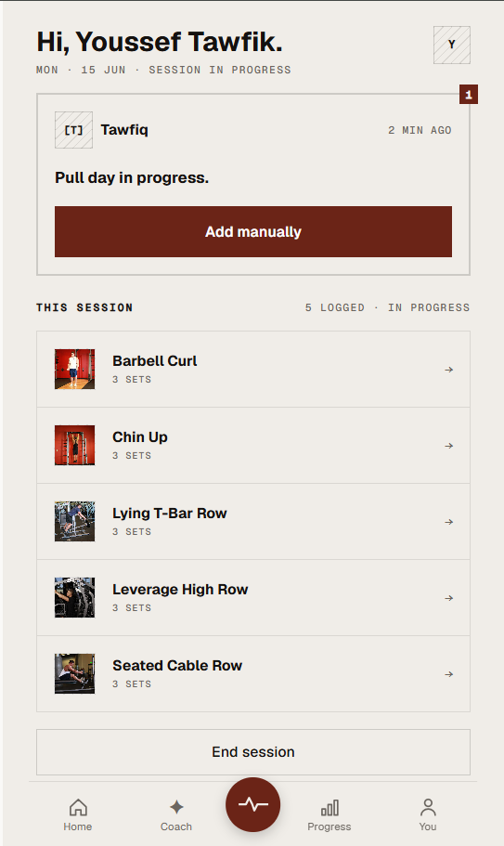Click the Y profile avatar
This screenshot has height=846, width=504.
(452, 45)
